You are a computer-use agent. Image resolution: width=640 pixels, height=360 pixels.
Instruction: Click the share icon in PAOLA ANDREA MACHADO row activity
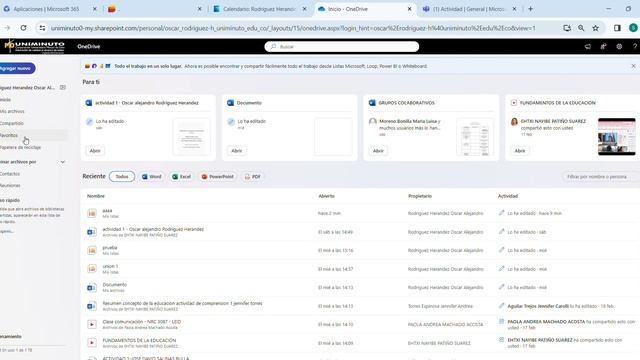tap(502, 322)
